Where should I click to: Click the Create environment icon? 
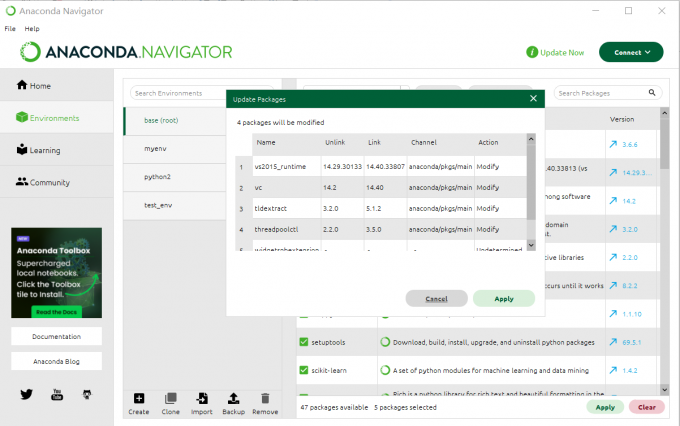pyautogui.click(x=139, y=398)
